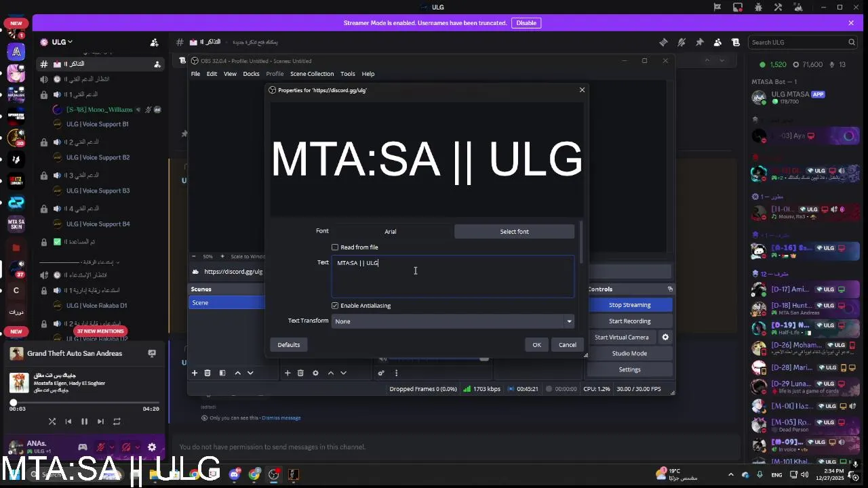Open the game controller icon beside ANAs.
868x488 pixels.
[x=83, y=447]
